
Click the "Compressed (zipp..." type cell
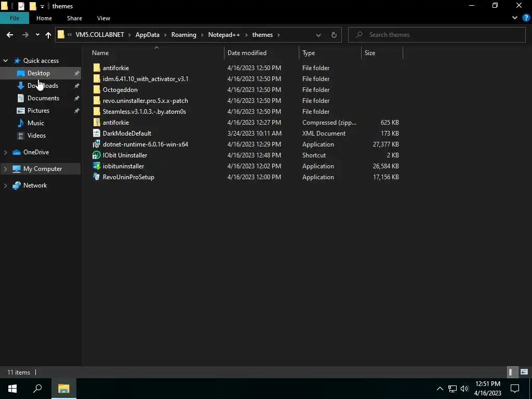[329, 123]
